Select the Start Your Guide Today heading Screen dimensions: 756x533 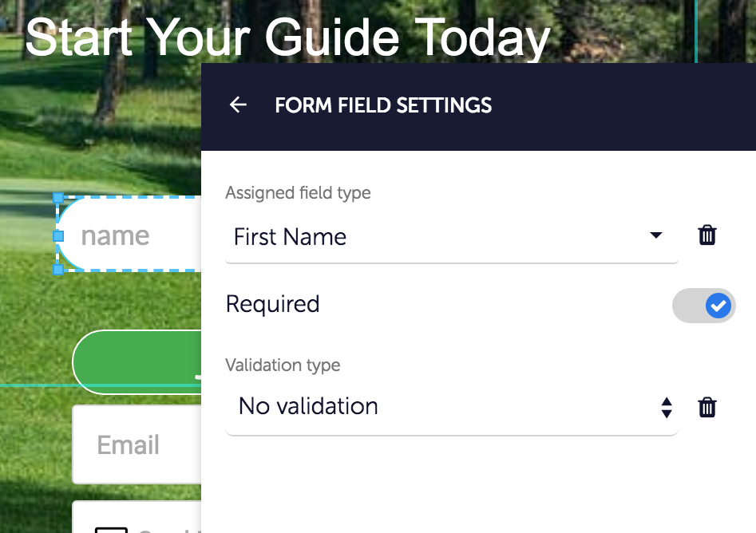point(287,38)
